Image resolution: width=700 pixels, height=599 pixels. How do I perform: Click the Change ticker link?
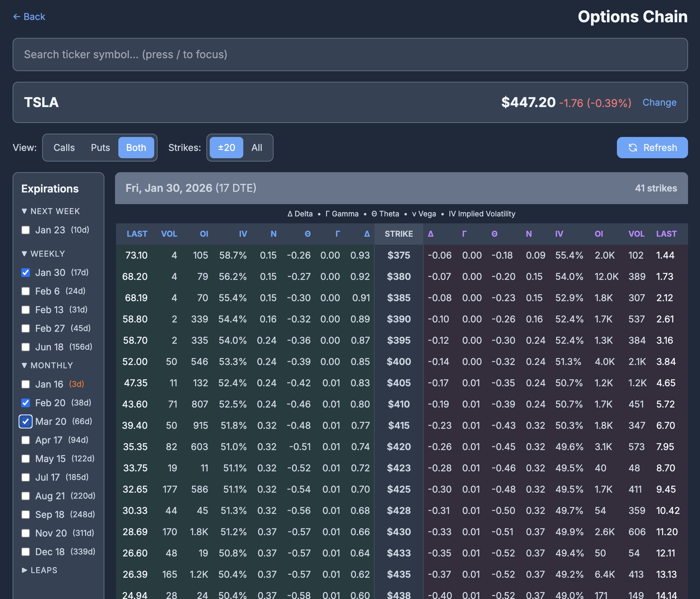[659, 102]
